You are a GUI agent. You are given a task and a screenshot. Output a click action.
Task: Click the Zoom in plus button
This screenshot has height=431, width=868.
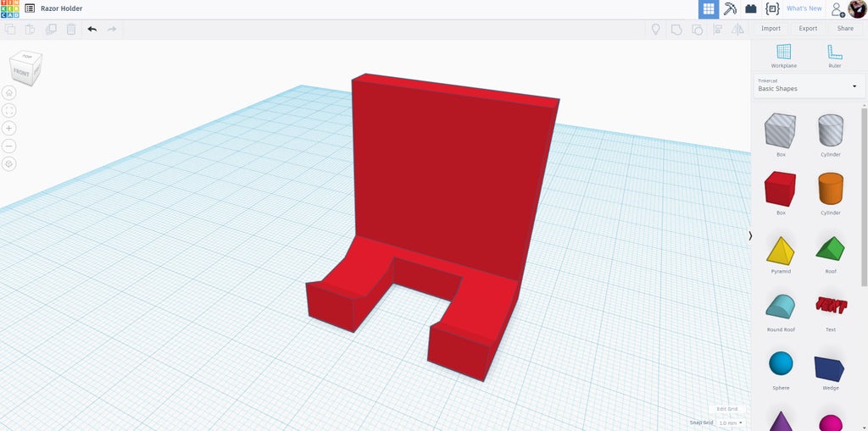click(x=8, y=129)
